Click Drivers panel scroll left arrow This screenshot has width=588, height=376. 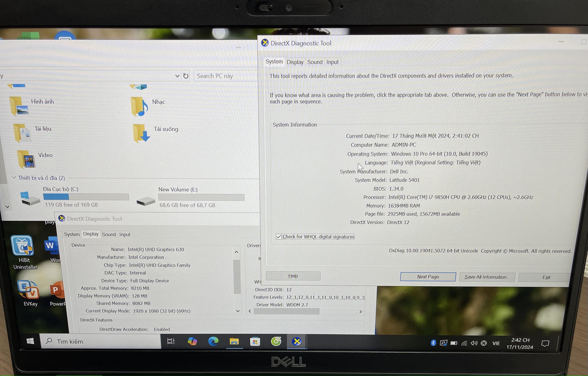[250, 311]
